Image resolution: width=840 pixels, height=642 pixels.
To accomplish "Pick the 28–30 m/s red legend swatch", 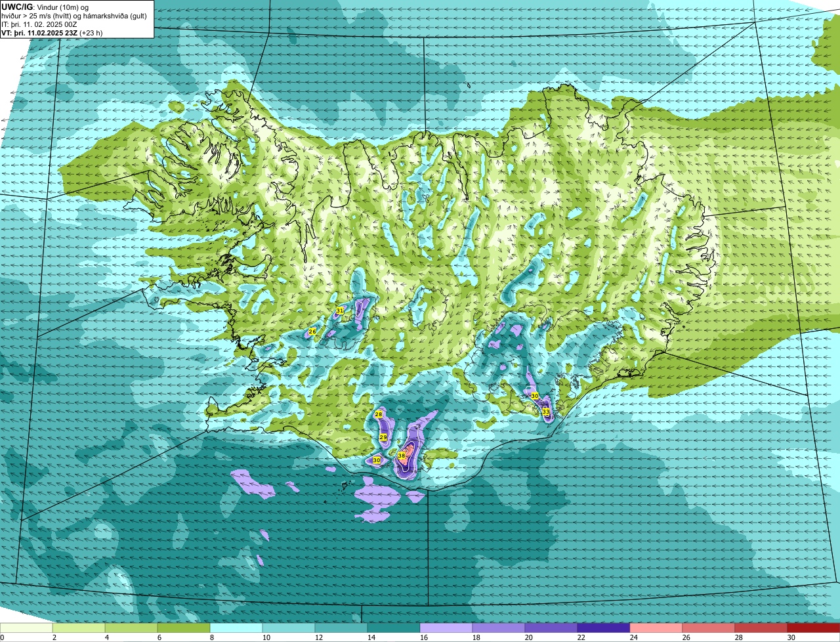I will [761, 628].
